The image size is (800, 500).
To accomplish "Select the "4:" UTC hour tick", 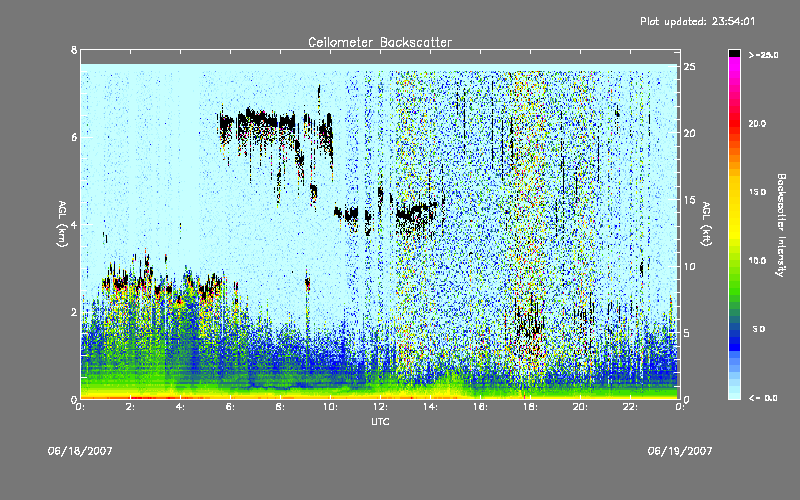I will click(180, 407).
